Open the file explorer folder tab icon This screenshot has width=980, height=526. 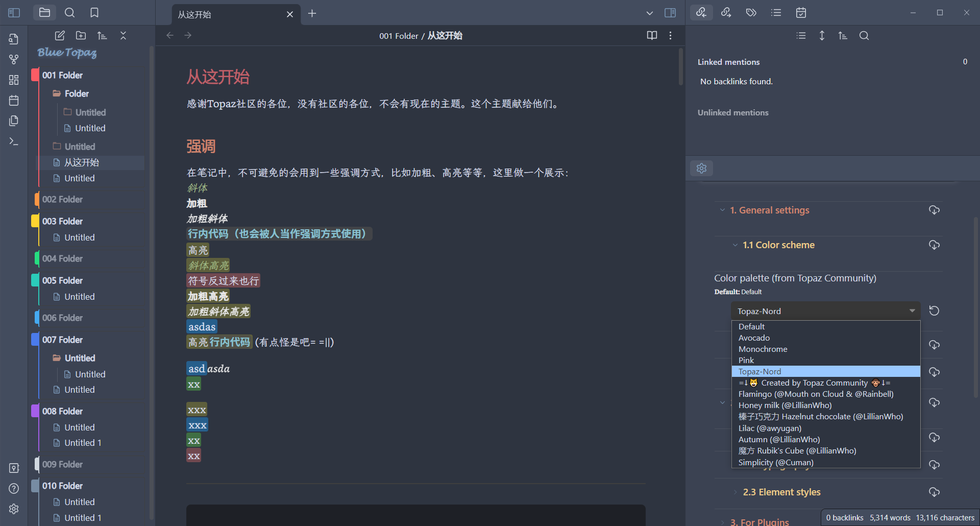[x=44, y=13]
